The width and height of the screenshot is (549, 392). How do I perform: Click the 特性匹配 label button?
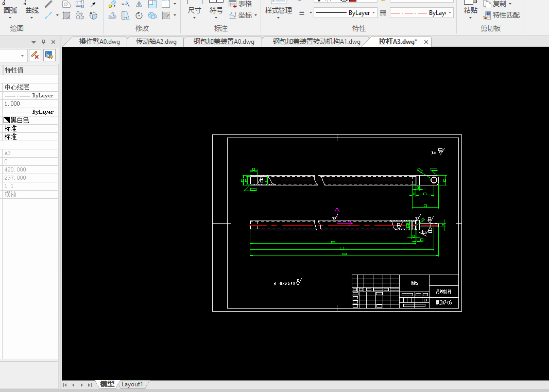pyautogui.click(x=506, y=15)
